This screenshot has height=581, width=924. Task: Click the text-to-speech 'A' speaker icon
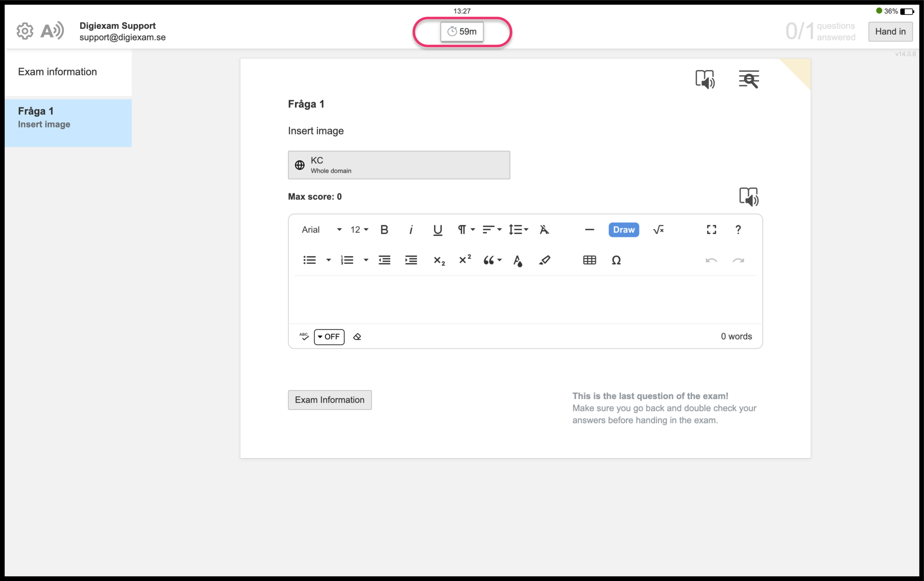[x=52, y=31]
